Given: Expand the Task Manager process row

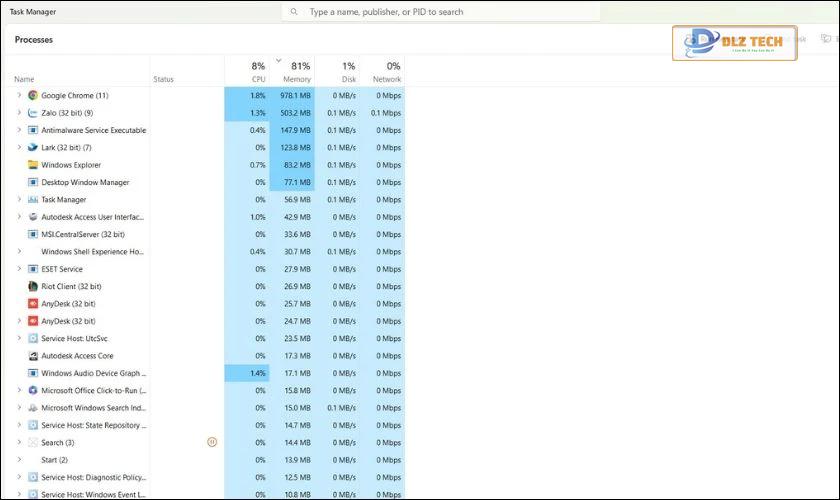Looking at the screenshot, I should coord(19,199).
